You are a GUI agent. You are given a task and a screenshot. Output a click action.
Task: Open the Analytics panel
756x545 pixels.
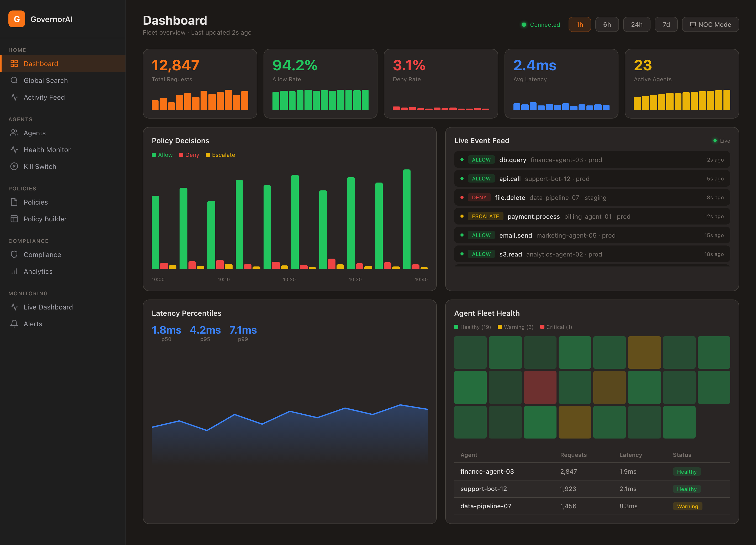[x=38, y=271]
